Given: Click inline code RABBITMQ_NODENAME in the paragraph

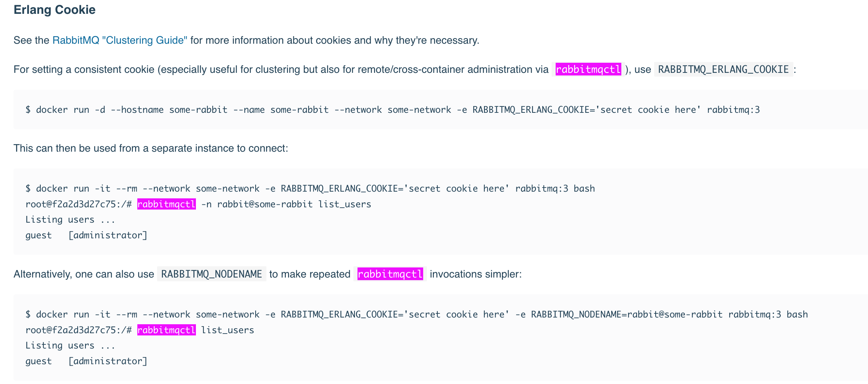Looking at the screenshot, I should [x=211, y=274].
